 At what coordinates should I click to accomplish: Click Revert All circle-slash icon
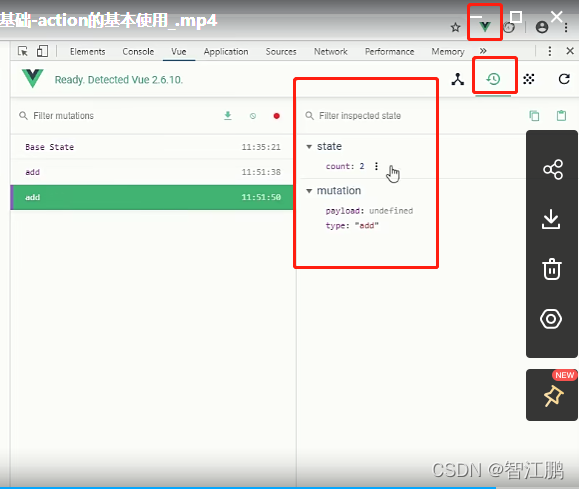(253, 116)
